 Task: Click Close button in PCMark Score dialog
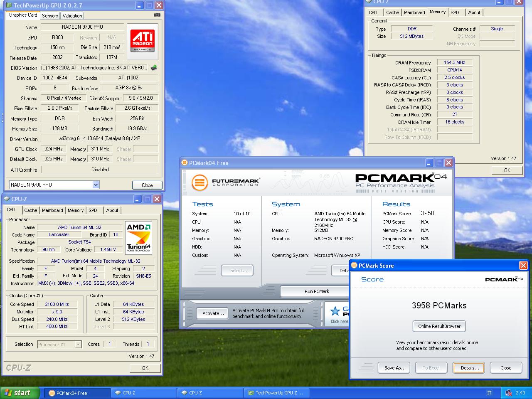pos(506,368)
